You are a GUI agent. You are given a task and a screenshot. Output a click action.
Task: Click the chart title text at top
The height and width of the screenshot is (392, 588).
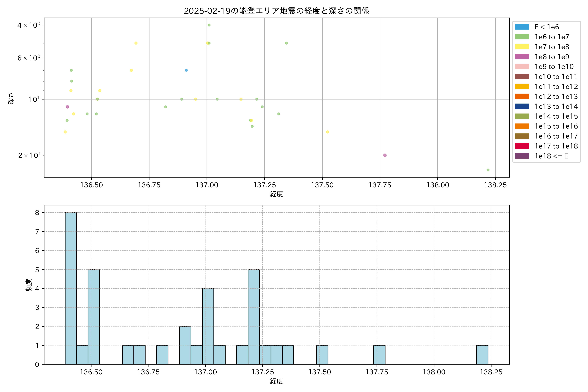tap(276, 11)
